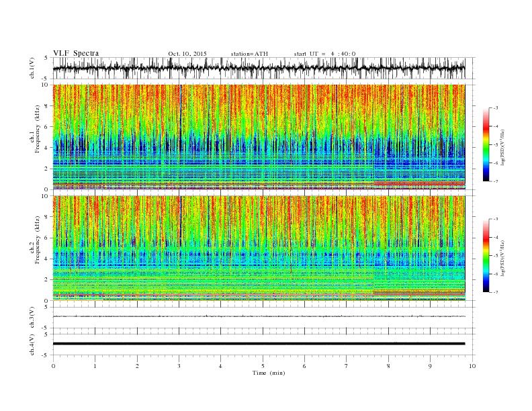
Task: Click the "-5" volt tick of ch.1(V) axis
Action: click(45, 79)
